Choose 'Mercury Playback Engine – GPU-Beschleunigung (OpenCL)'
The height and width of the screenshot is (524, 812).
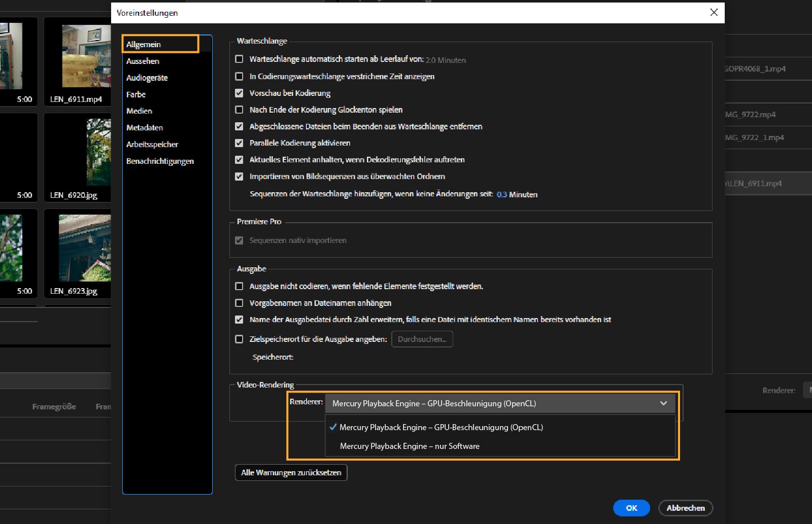[442, 427]
